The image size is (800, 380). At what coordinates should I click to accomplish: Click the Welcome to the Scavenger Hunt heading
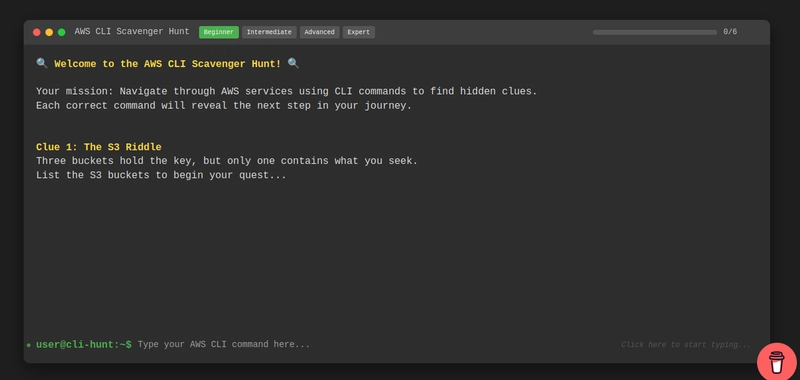point(167,64)
